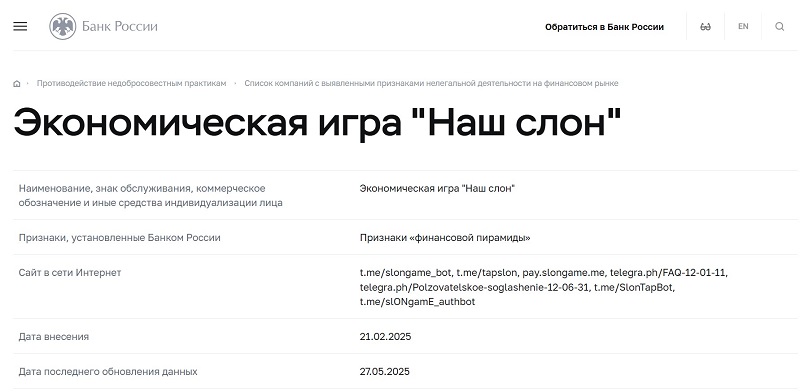Image resolution: width=800 pixels, height=392 pixels.
Task: Select label Дата последнего обновления данных
Action: (x=108, y=372)
